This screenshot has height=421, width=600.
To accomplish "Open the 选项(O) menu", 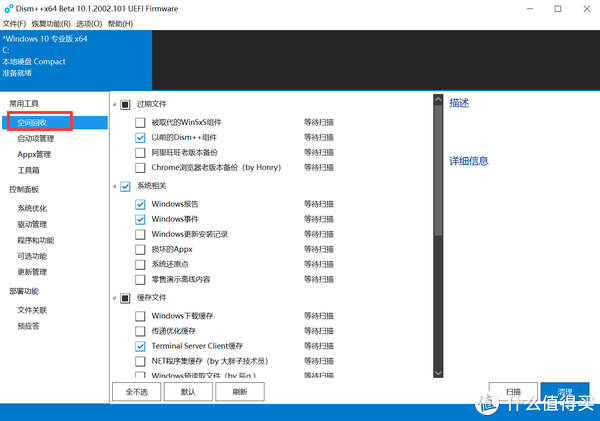I will point(89,24).
